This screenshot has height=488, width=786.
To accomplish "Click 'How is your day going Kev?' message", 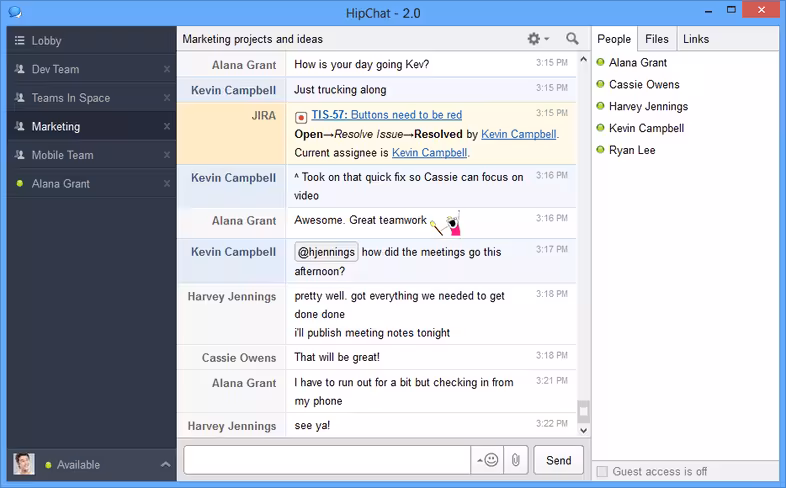I will tap(362, 64).
